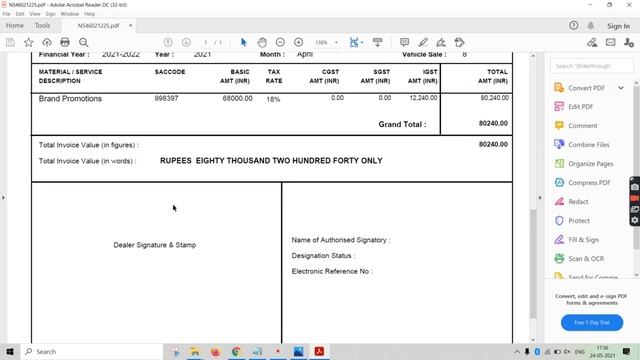
Task: Click the document vertical scrollbar thumb
Action: click(533, 264)
